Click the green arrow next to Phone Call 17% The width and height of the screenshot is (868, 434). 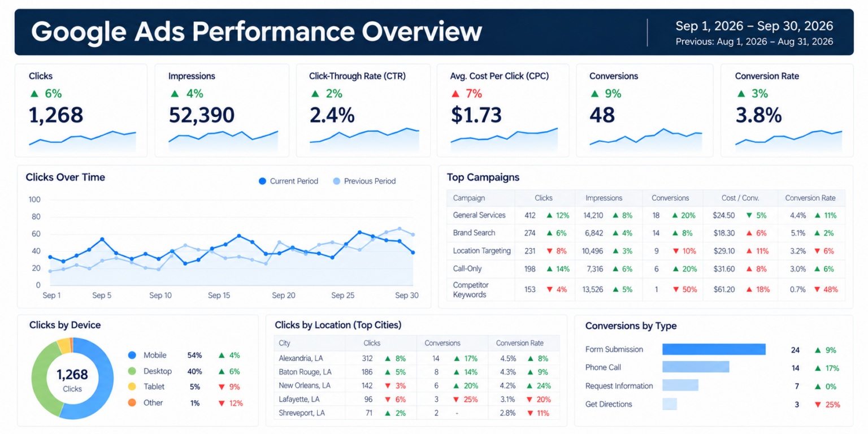(x=818, y=368)
